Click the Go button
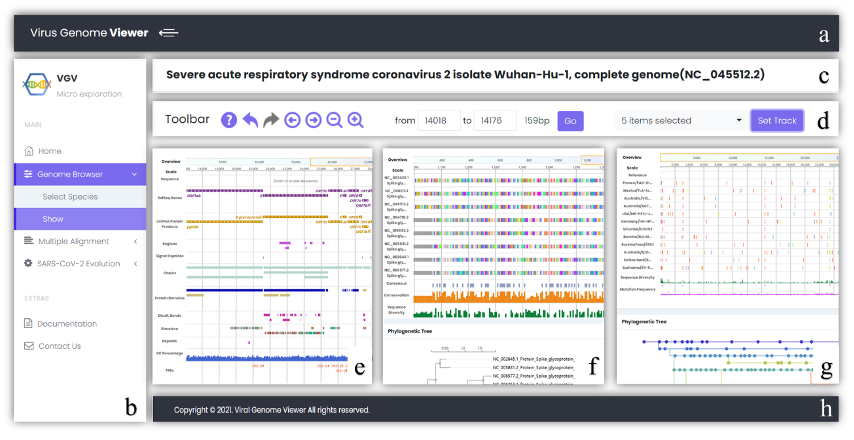854x440 pixels. tap(570, 121)
